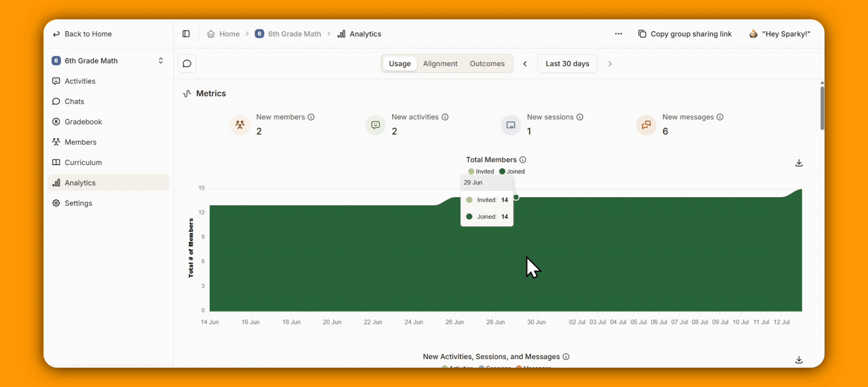Click the 29 Jun data point marker

coord(516,197)
